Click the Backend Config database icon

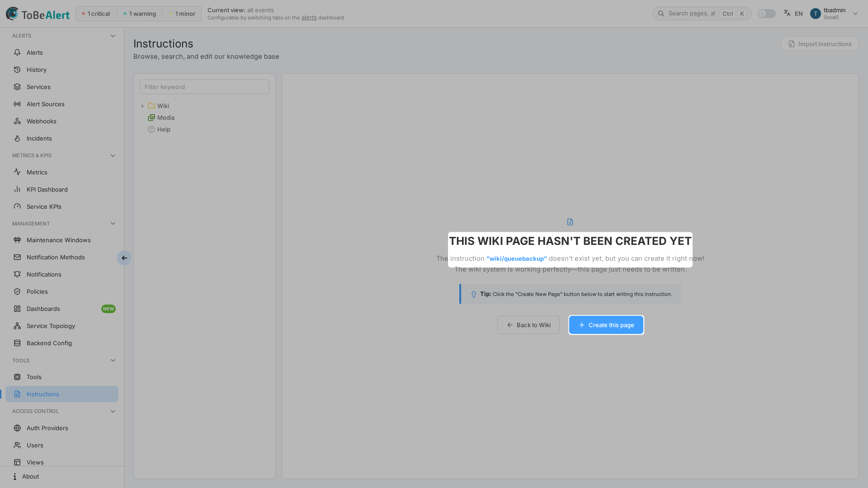(x=17, y=343)
